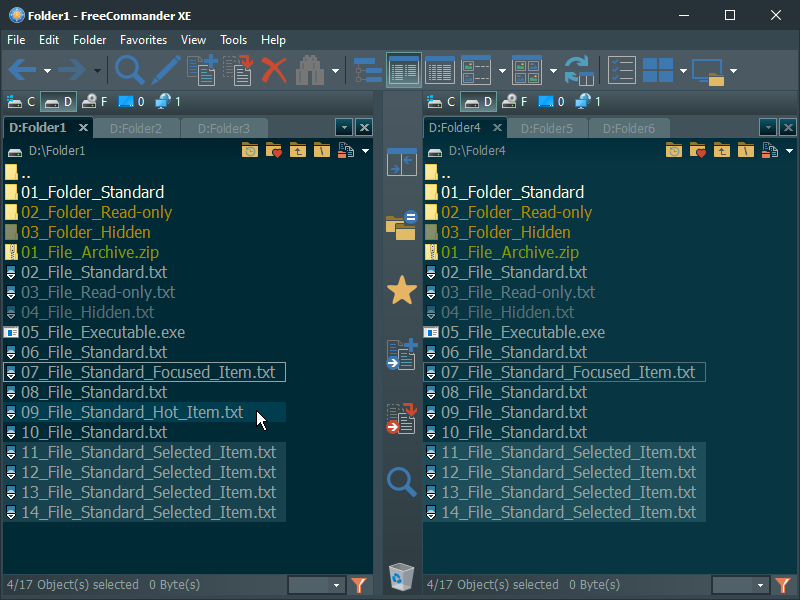Click the red X Delete icon
The width and height of the screenshot is (800, 600).
coord(274,70)
